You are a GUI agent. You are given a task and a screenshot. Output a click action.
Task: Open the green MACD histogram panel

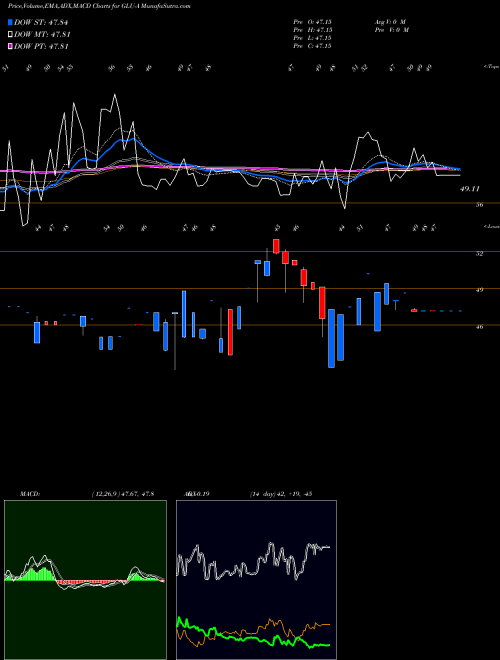[85, 580]
